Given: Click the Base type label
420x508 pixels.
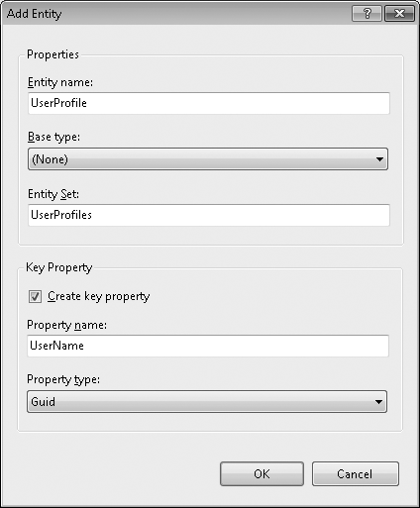Looking at the screenshot, I should pyautogui.click(x=53, y=137).
